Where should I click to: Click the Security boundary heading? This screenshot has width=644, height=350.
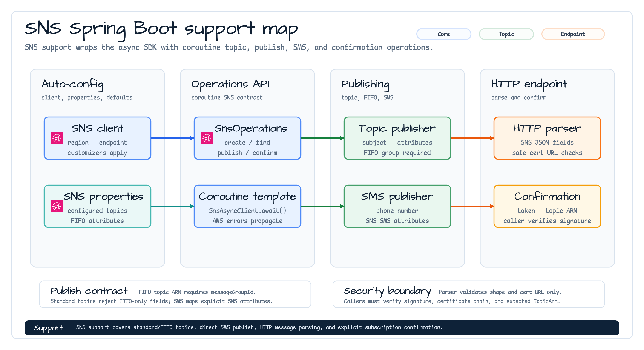tap(387, 292)
